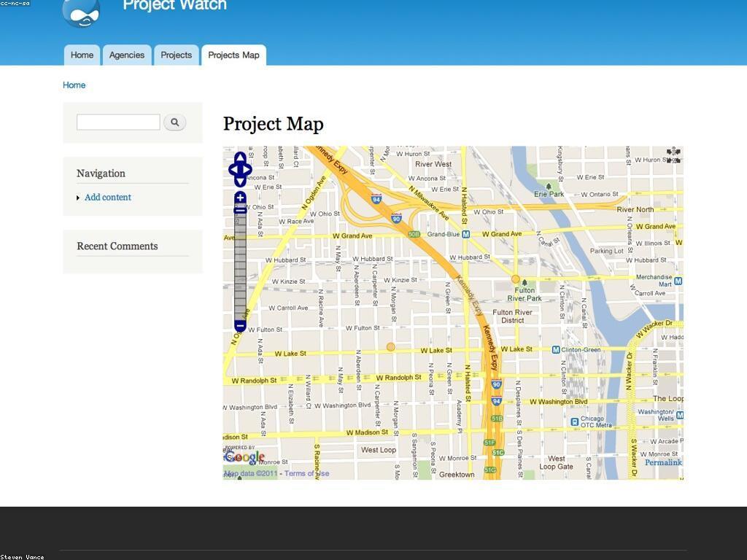Click the Merchandise Mart station M icon
This screenshot has width=747, height=560.
click(678, 281)
